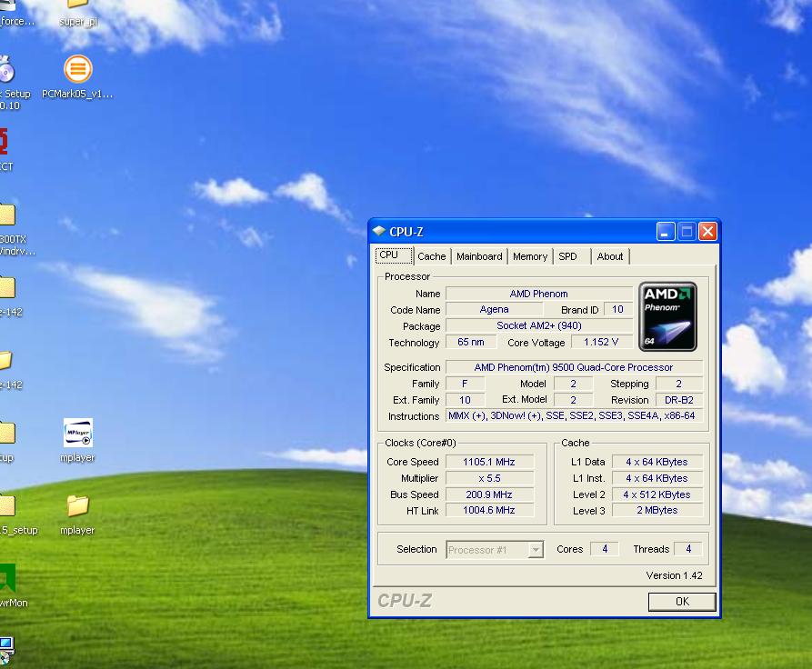
Task: Click the Ext. Family value 10
Action: pyautogui.click(x=465, y=400)
